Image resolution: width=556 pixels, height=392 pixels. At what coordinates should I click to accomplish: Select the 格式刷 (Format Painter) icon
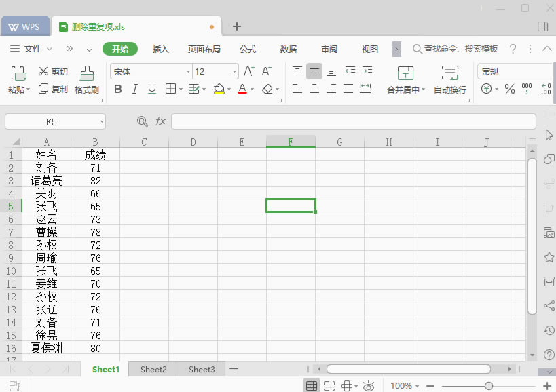click(x=86, y=79)
